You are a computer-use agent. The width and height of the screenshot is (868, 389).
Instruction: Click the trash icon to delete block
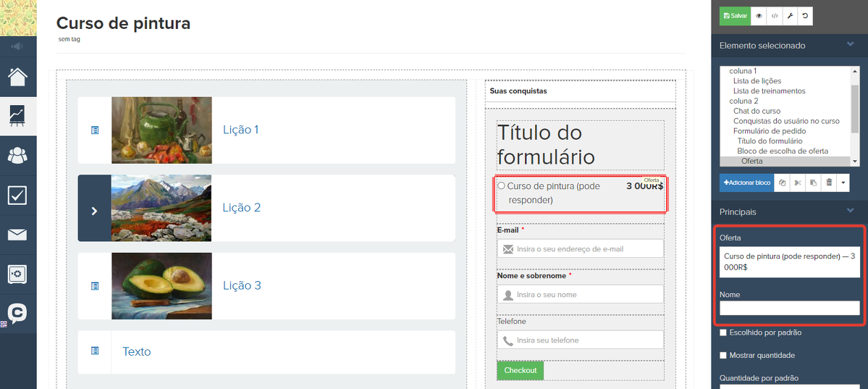pos(829,183)
